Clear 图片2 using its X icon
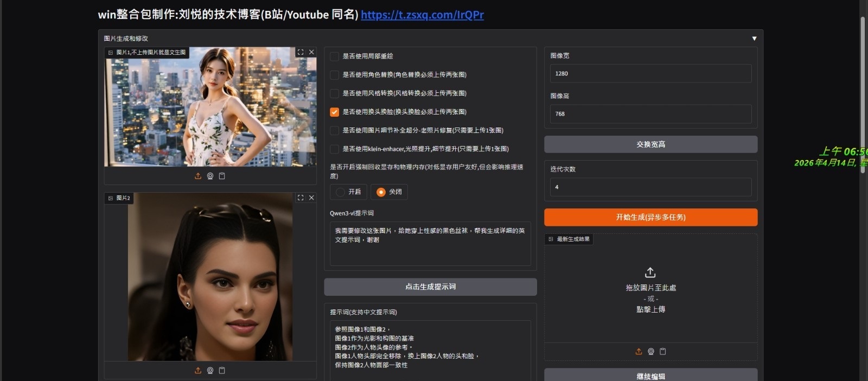 (x=311, y=198)
